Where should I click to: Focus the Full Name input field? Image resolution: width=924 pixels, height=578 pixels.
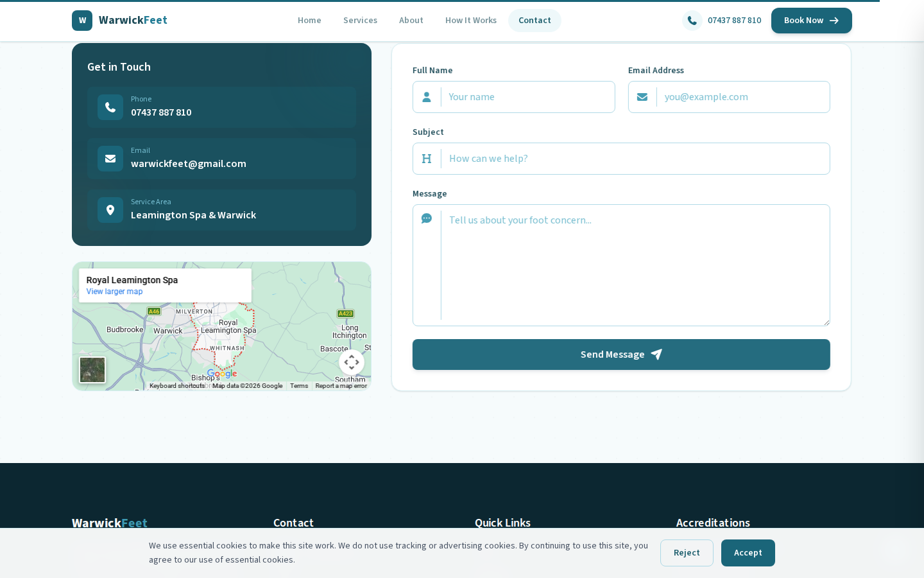click(x=527, y=97)
